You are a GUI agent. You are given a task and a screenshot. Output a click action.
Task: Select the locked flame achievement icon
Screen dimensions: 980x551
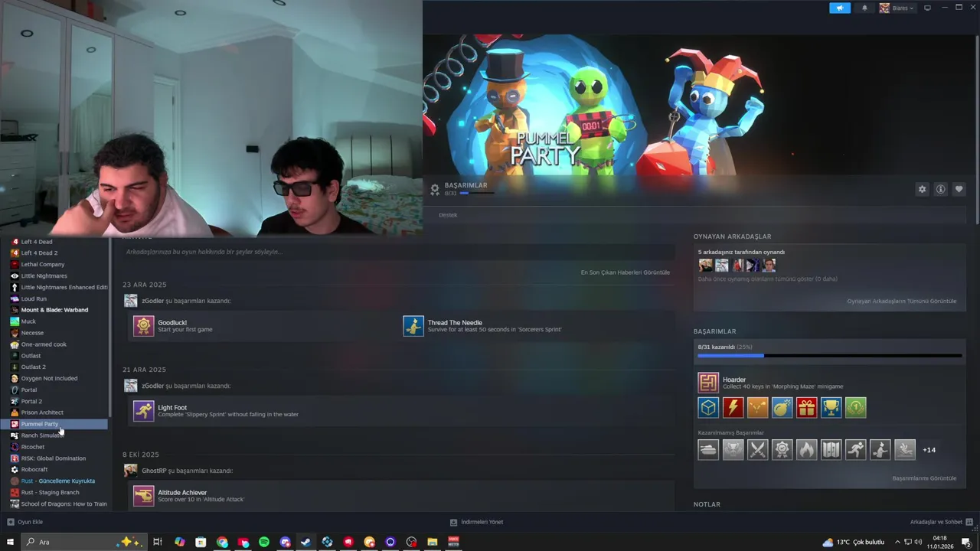[806, 450]
